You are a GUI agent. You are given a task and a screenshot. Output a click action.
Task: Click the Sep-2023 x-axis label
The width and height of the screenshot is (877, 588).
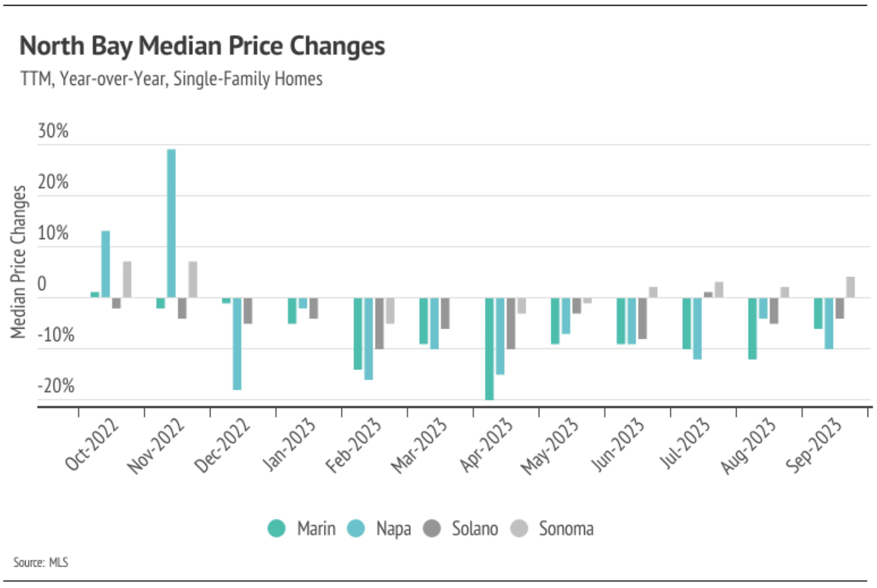(814, 444)
